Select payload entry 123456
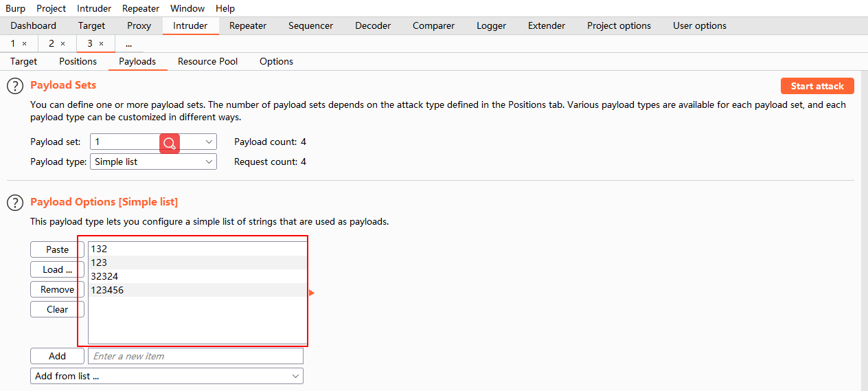Screen dimensions: 868x391 [198, 290]
